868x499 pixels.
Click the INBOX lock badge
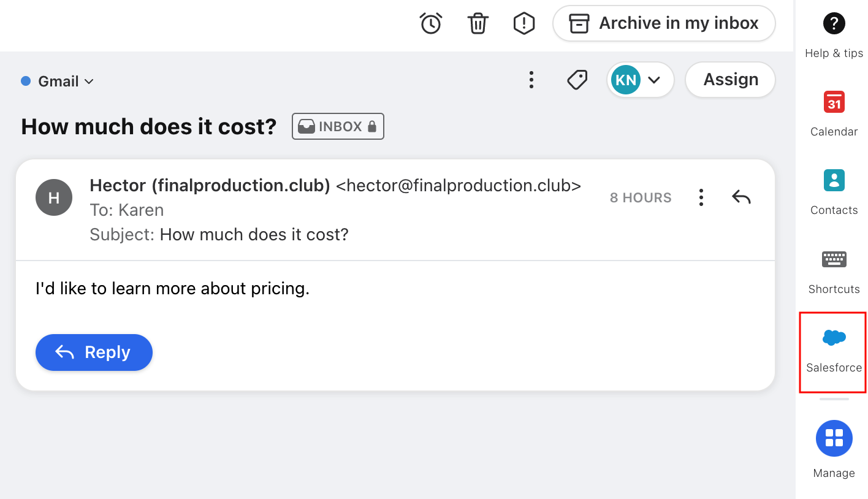pos(338,126)
